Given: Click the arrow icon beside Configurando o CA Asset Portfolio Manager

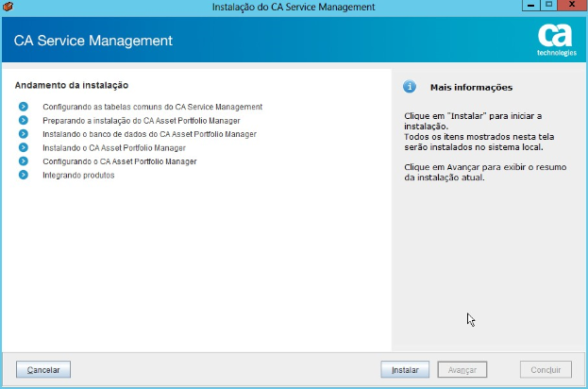Looking at the screenshot, I should coord(24,161).
